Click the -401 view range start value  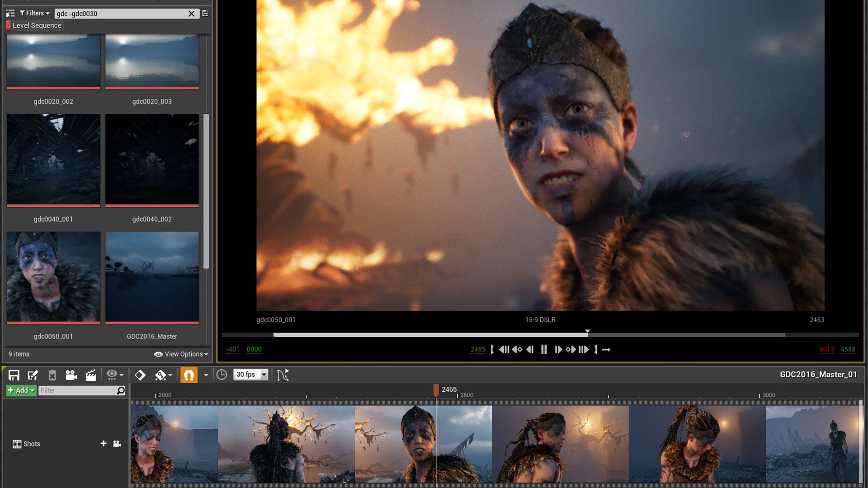pos(232,349)
